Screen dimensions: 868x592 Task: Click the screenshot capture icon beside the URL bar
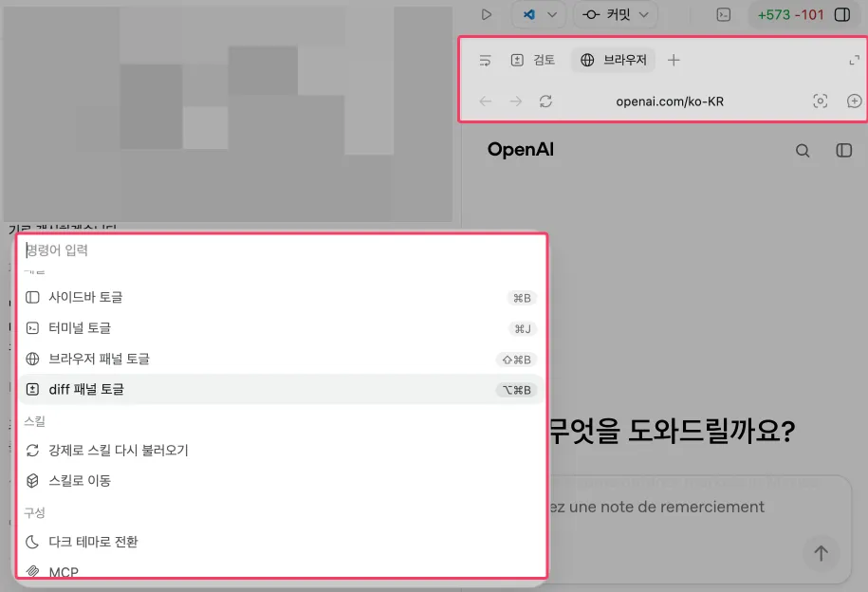click(x=820, y=101)
